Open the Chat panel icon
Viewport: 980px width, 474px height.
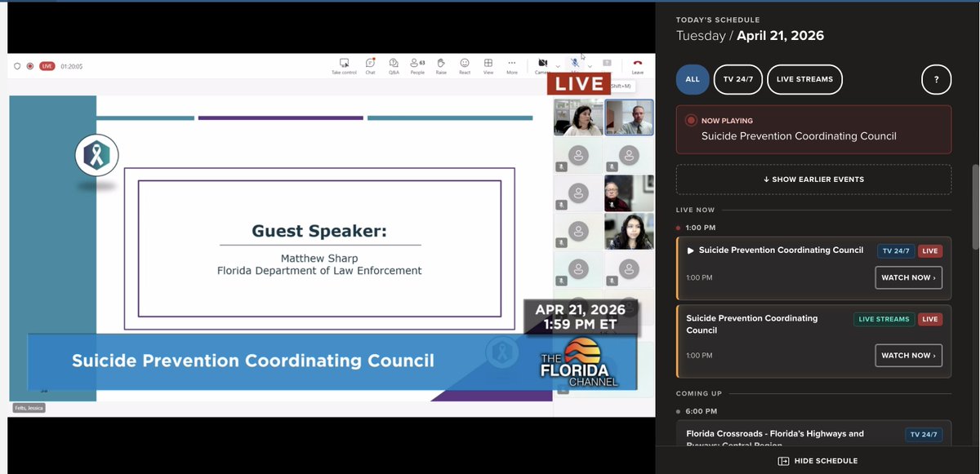[x=370, y=63]
